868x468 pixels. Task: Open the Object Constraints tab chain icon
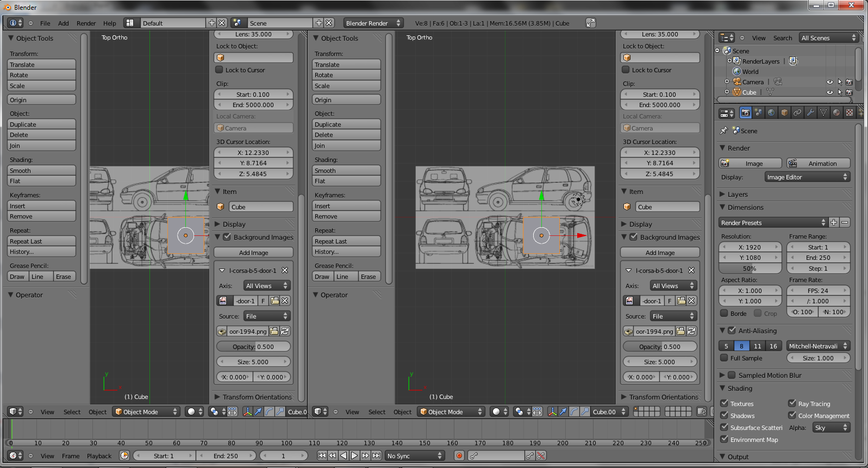(797, 113)
